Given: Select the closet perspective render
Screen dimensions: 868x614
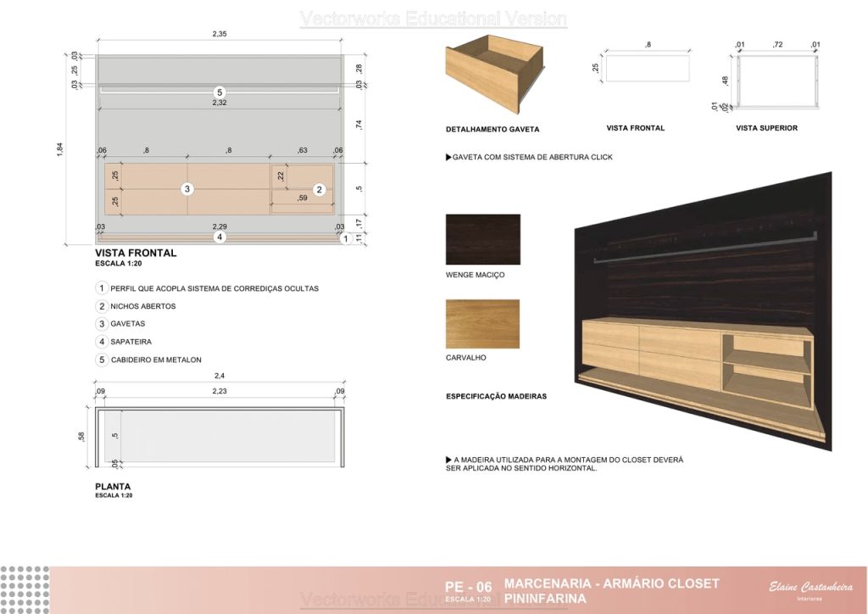Looking at the screenshot, I should [x=703, y=311].
